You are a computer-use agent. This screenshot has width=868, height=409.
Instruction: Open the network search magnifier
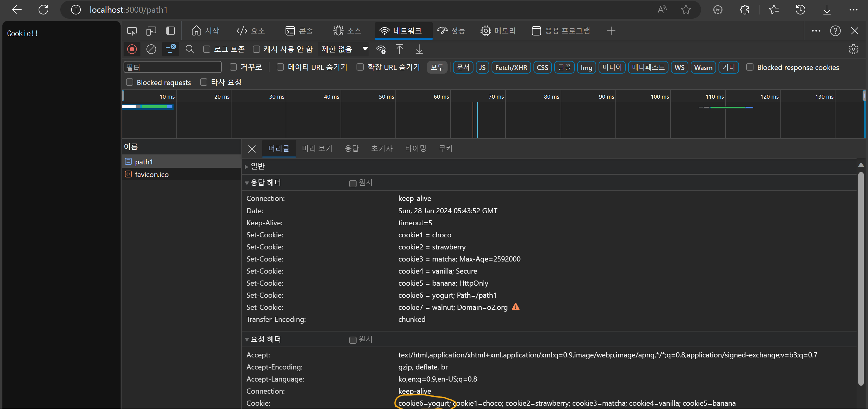coord(190,49)
